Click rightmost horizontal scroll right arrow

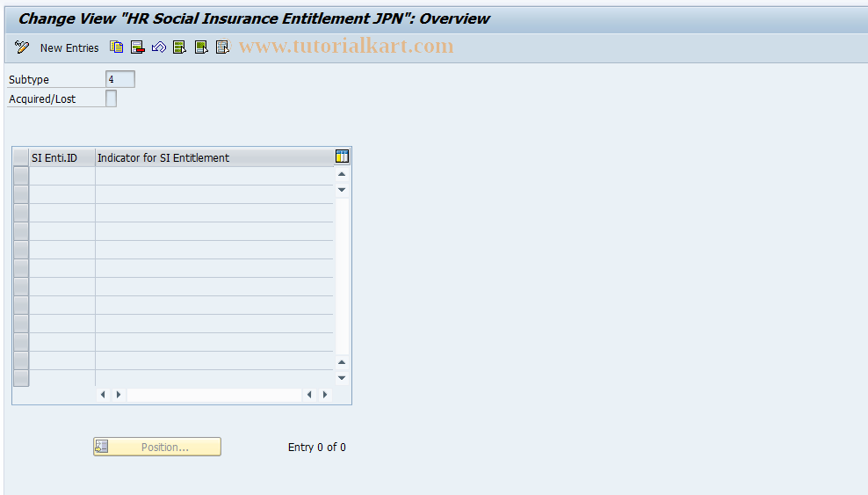click(x=325, y=395)
